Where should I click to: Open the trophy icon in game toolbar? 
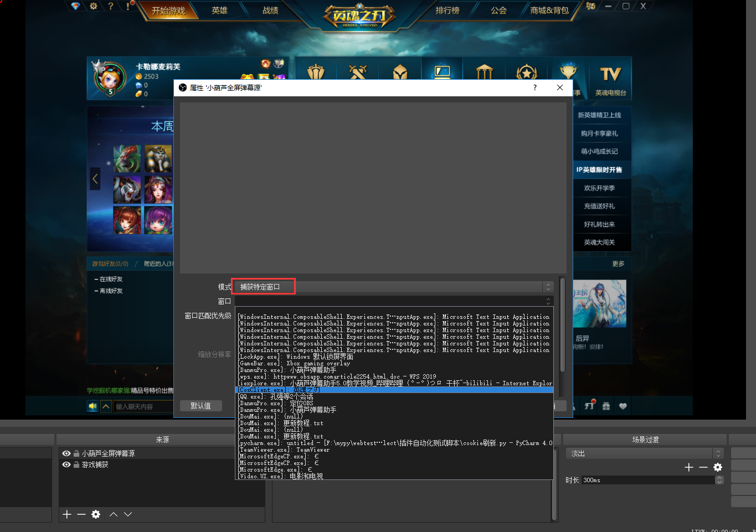point(568,72)
